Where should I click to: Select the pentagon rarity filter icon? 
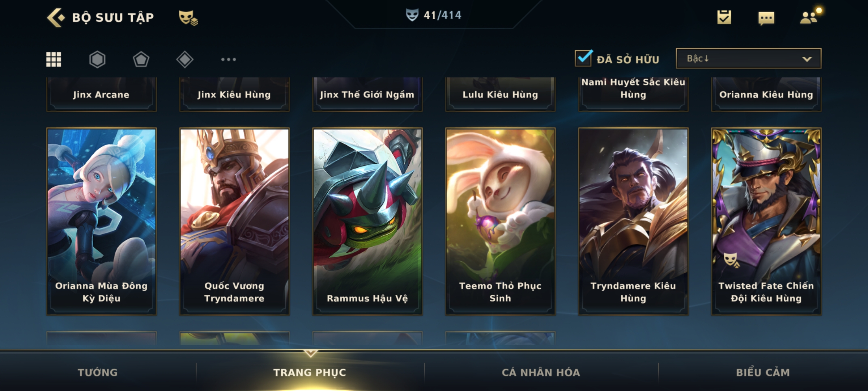[x=141, y=59]
